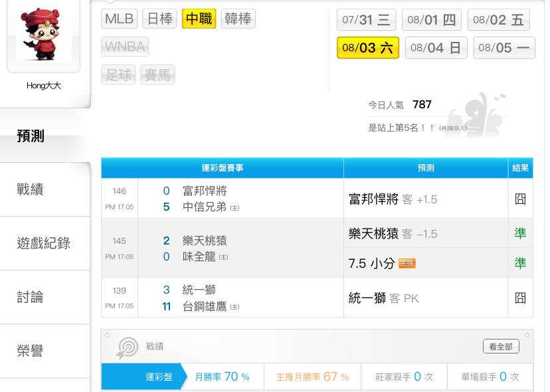Click 今日人氣 787 count
The image size is (550, 392).
point(399,104)
